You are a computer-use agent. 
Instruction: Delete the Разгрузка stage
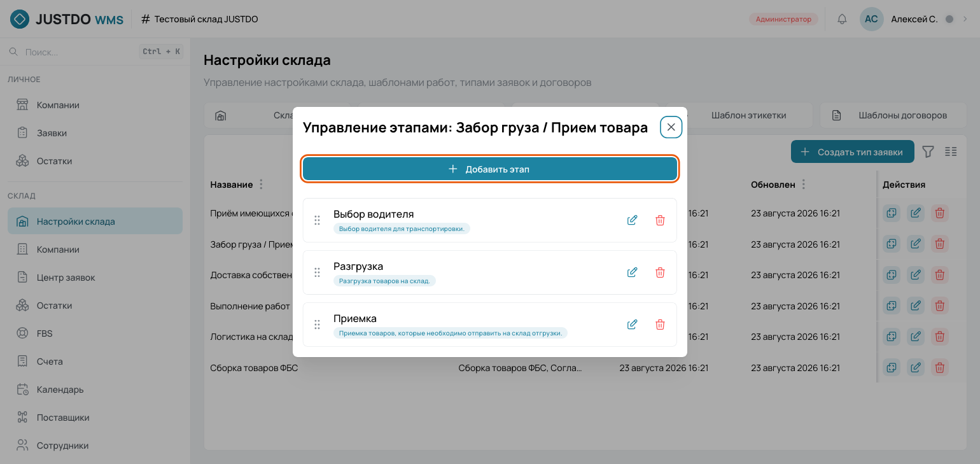click(660, 272)
